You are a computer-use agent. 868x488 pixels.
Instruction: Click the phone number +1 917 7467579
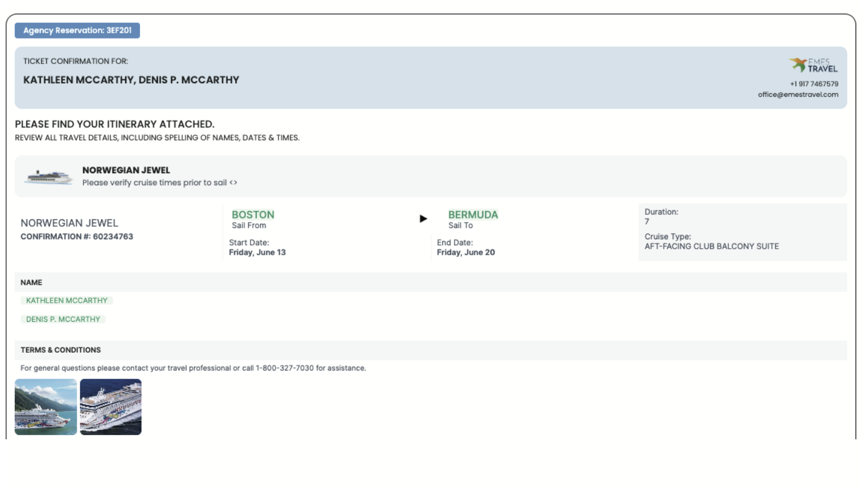[814, 84]
